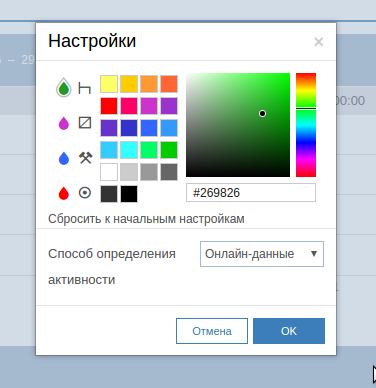Confirm settings with the OK button
This screenshot has height=388, width=376.
tap(289, 331)
